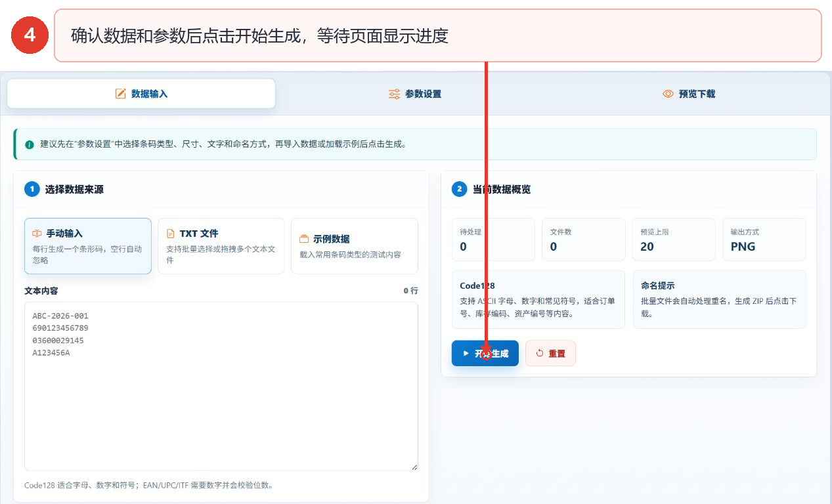Select the 手动输入 data source card
This screenshot has width=832, height=504.
tap(88, 246)
